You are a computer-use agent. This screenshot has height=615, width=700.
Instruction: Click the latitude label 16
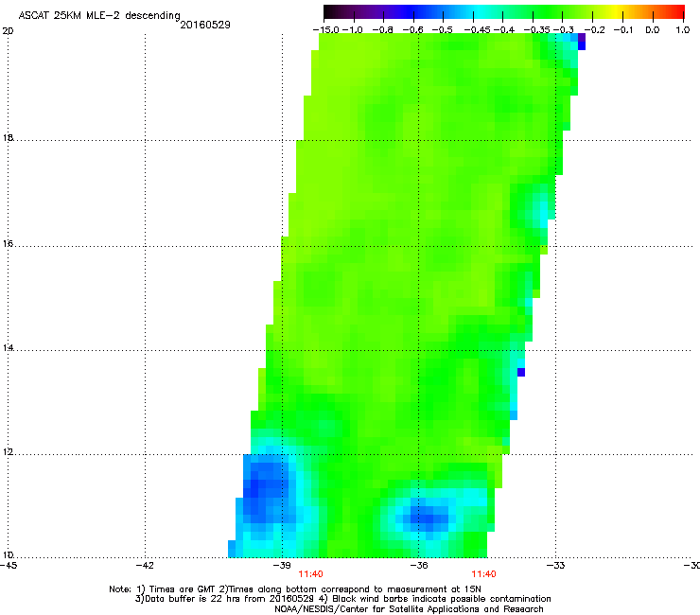click(x=8, y=243)
